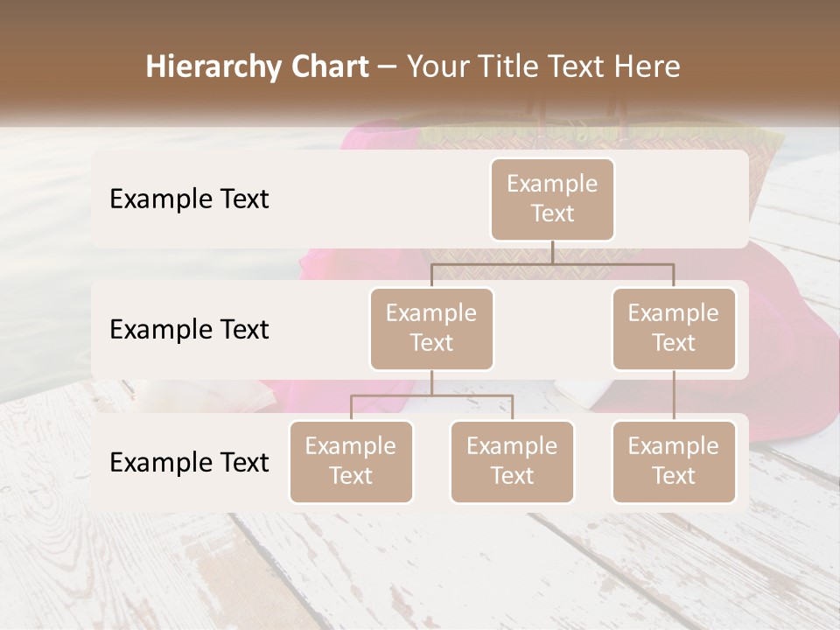Select the bold "Hierarchy Chart" title text

pyautogui.click(x=257, y=67)
